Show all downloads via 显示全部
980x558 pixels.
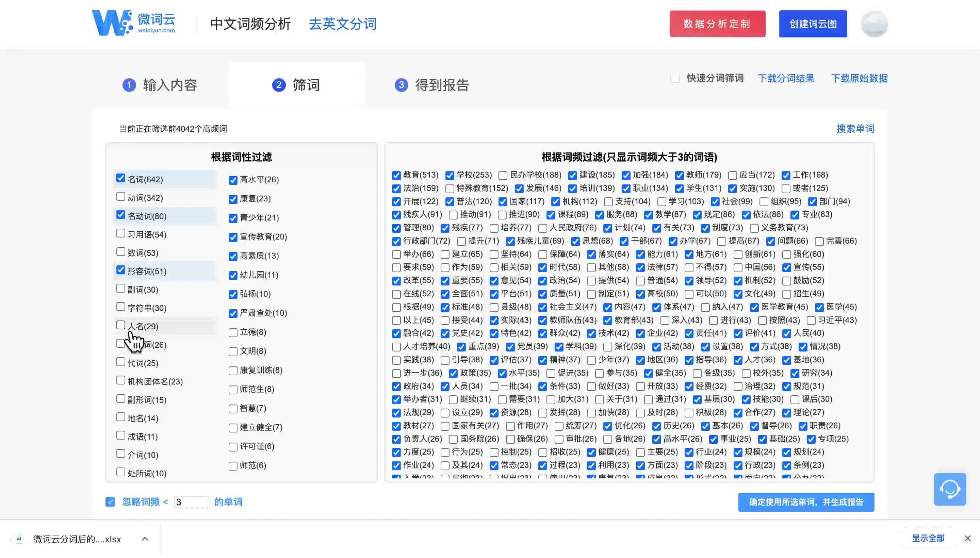928,538
